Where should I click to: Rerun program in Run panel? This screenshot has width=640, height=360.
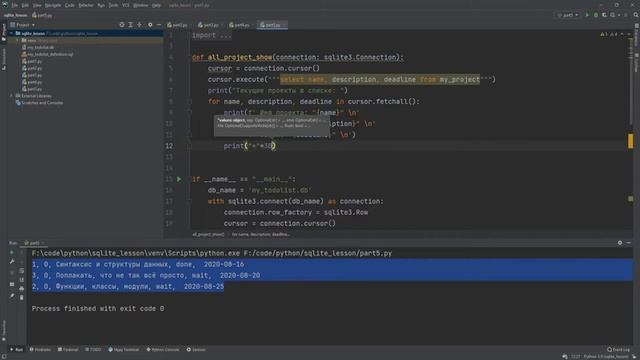pyautogui.click(x=12, y=253)
